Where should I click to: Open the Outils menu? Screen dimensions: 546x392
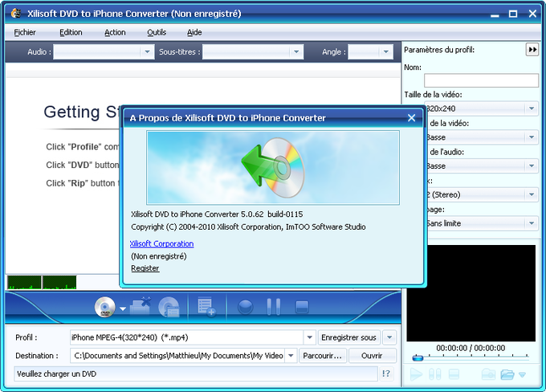point(157,32)
